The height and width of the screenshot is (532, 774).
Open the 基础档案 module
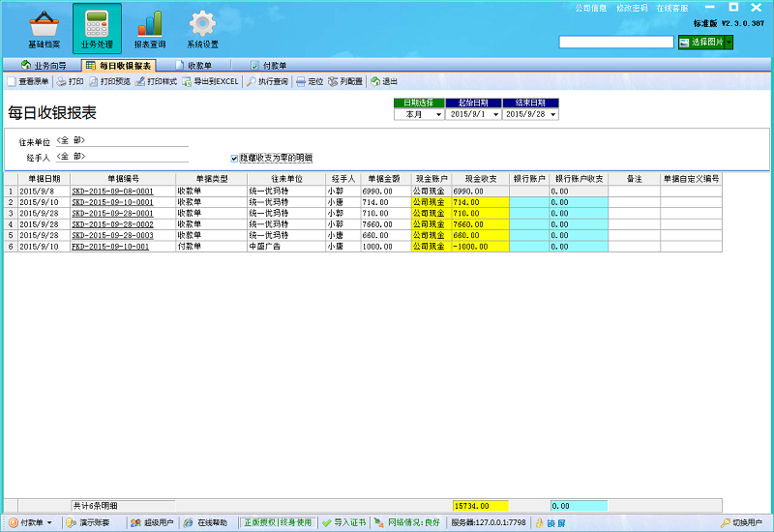click(x=44, y=29)
